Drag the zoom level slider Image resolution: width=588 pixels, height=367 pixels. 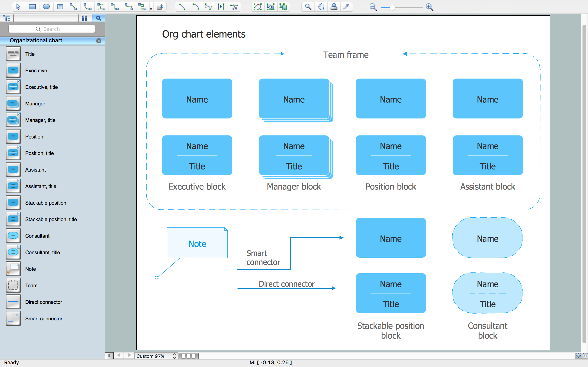(x=392, y=7)
